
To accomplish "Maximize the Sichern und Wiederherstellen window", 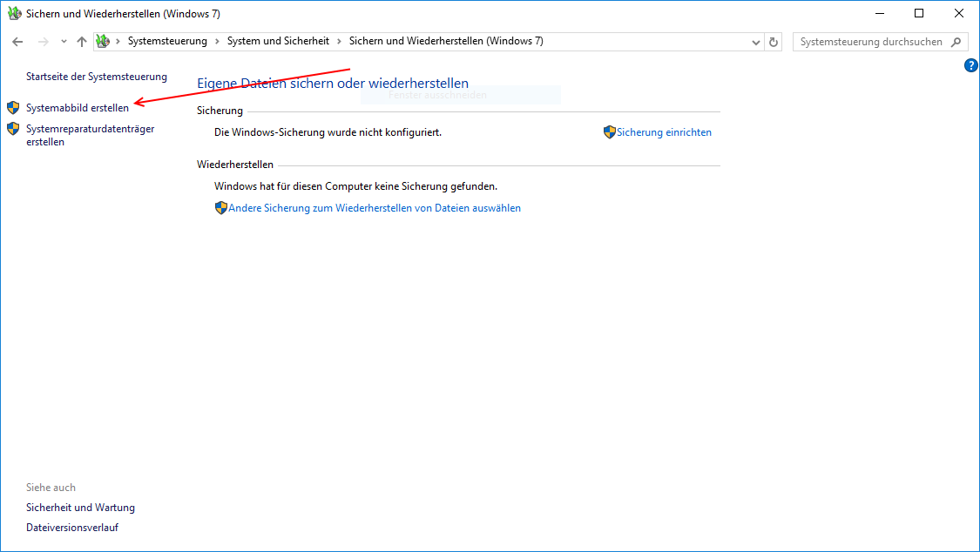I will click(919, 13).
